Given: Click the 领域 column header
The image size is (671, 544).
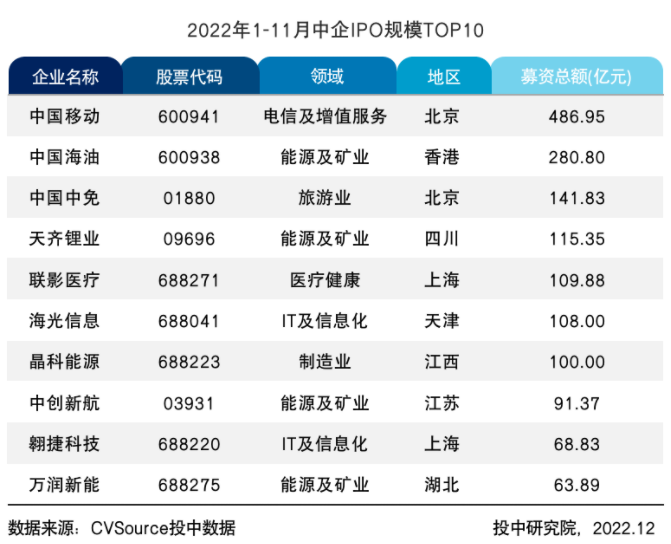Looking at the screenshot, I should click(x=327, y=76).
